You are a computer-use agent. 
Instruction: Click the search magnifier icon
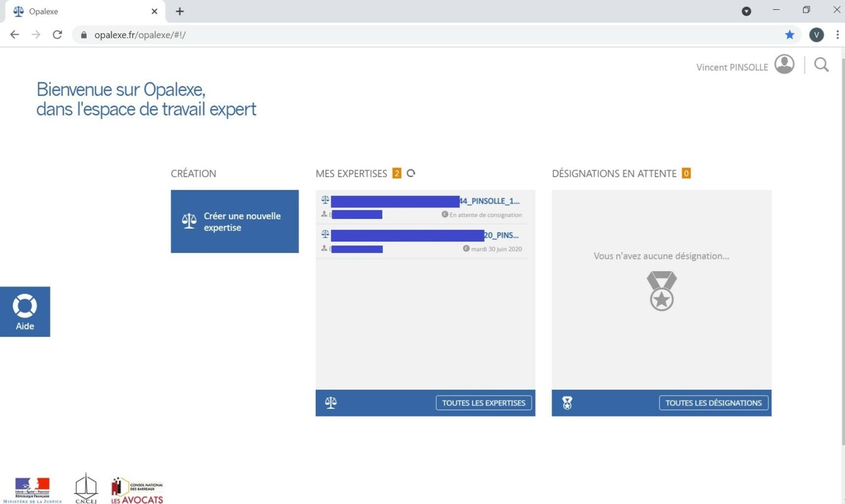[x=821, y=65]
